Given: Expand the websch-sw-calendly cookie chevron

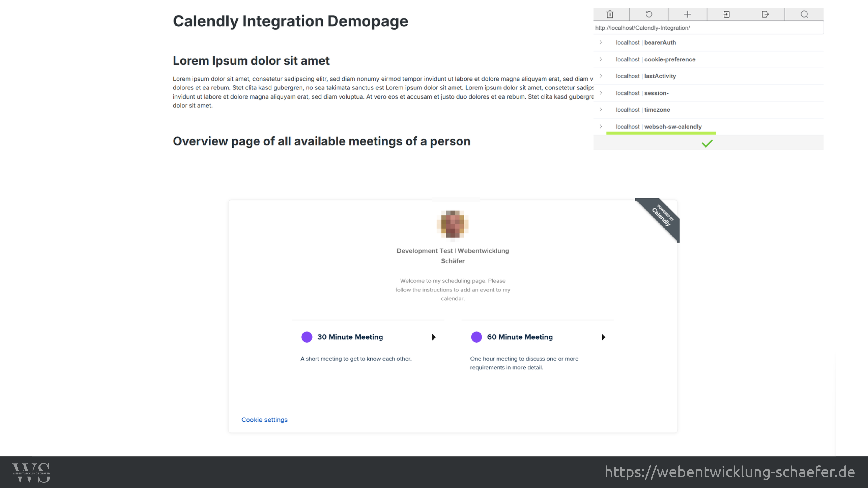Looking at the screenshot, I should (601, 127).
